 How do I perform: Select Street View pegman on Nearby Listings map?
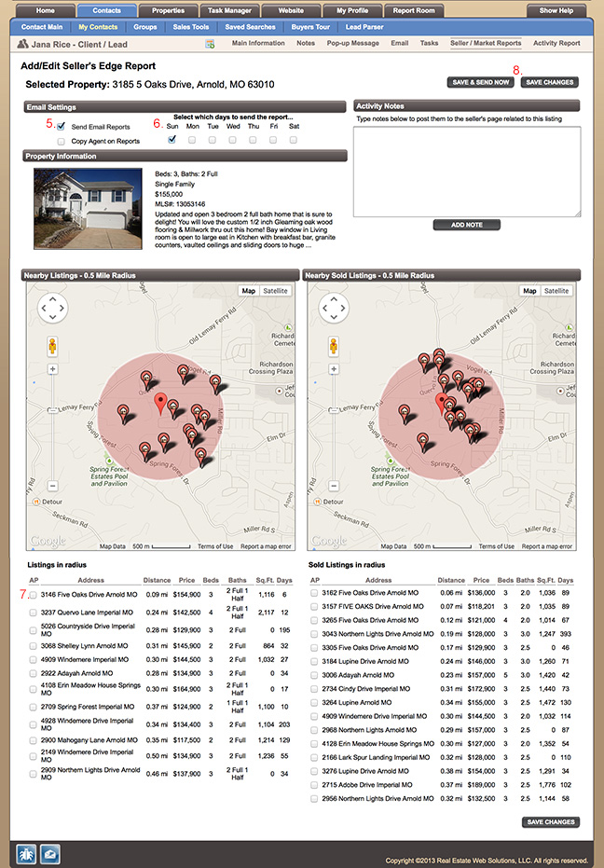point(52,347)
